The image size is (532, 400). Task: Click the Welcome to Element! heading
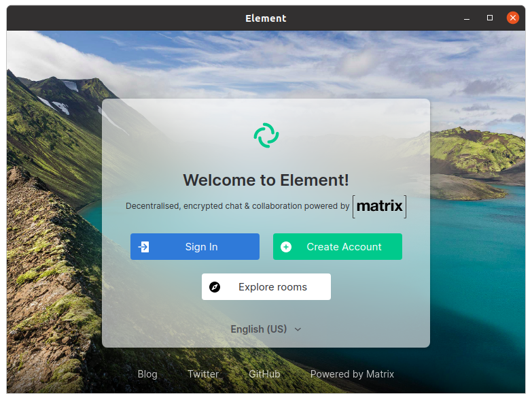[266, 180]
